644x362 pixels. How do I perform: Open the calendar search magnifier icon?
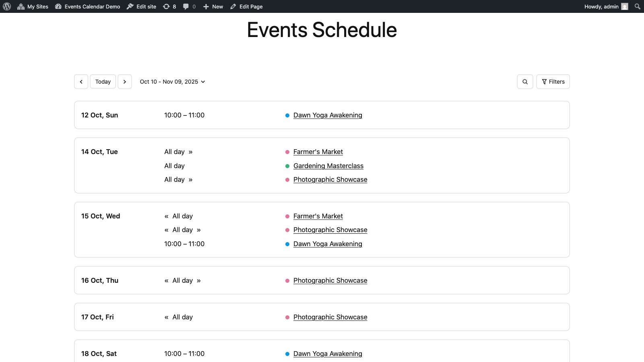525,82
